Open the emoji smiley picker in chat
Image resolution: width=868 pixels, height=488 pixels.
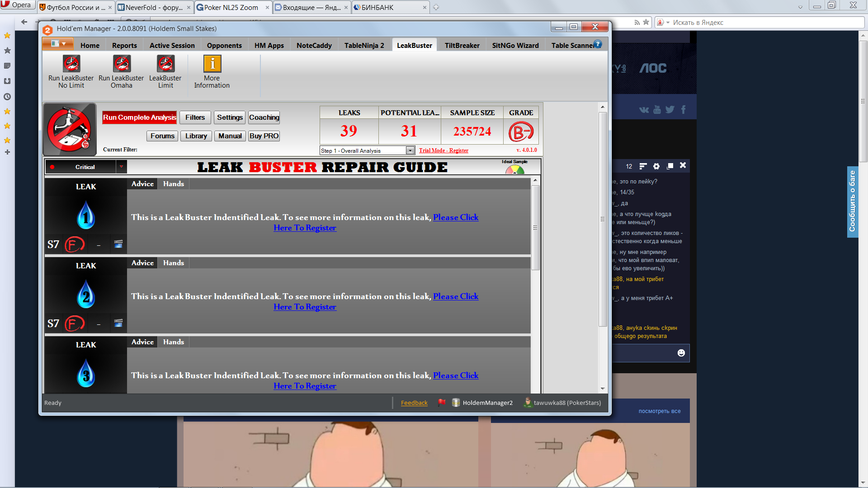point(681,353)
